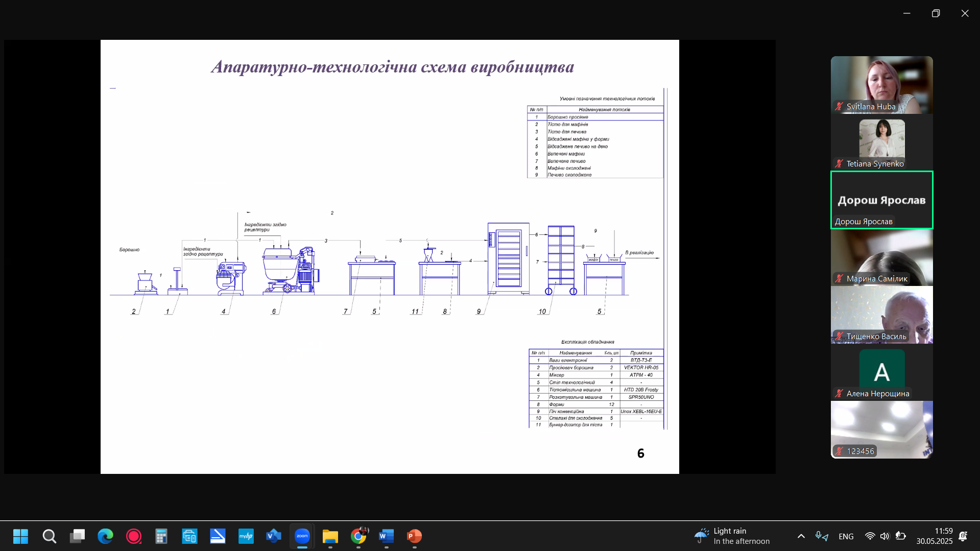
Task: Switch to PowerPoint on the taskbar
Action: [x=414, y=536]
